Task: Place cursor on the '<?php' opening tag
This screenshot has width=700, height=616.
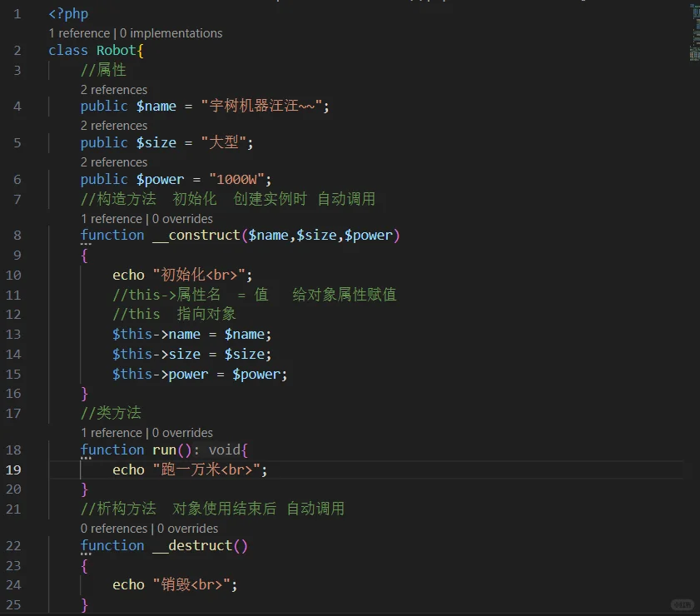Action: (68, 14)
